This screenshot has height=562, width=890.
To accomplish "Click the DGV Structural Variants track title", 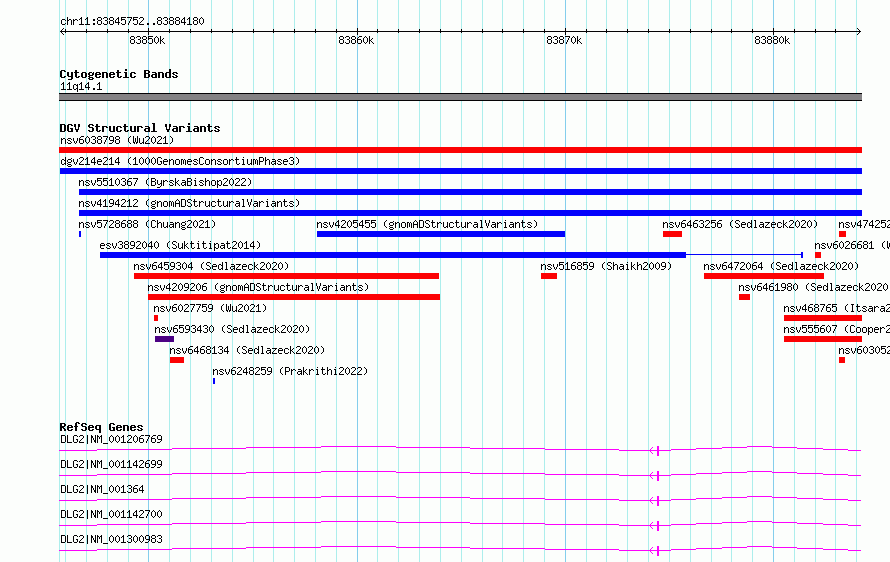I will 140,128.
